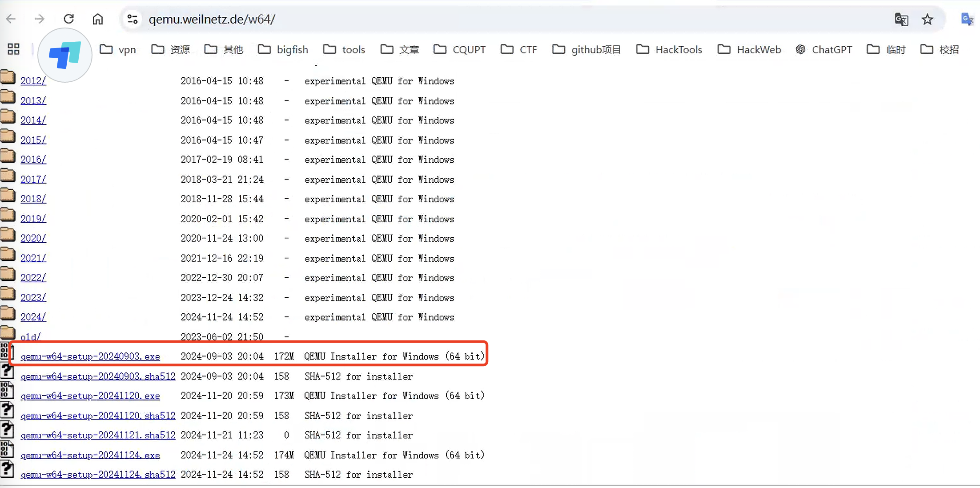
Task: Click unknown-file icon beside qemu-w64-setup-20241124.sha512
Action: 7,469
